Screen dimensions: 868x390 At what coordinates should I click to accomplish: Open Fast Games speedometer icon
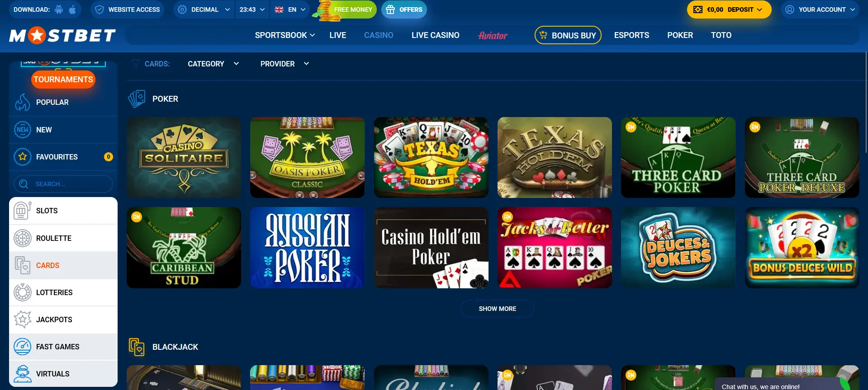(x=22, y=347)
